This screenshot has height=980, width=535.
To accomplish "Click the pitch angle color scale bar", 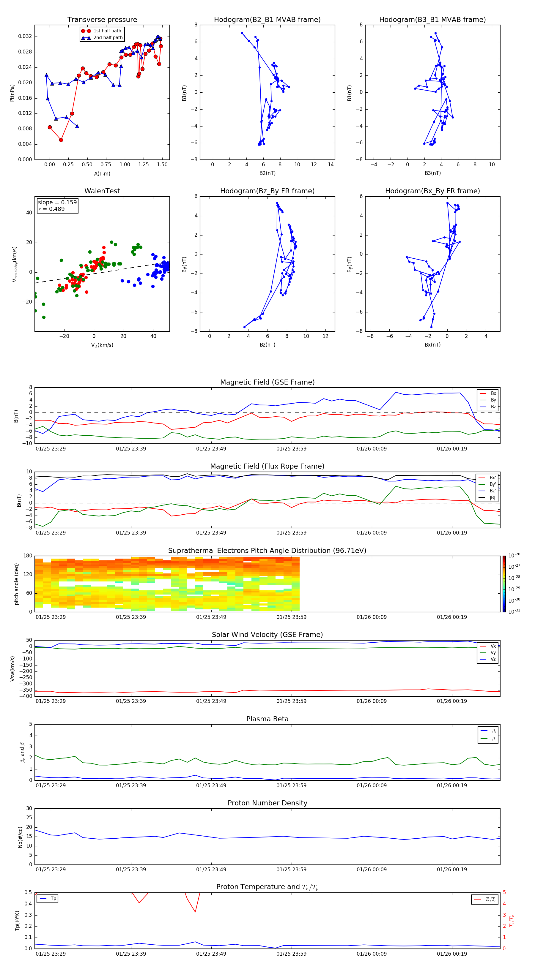I will [x=504, y=584].
